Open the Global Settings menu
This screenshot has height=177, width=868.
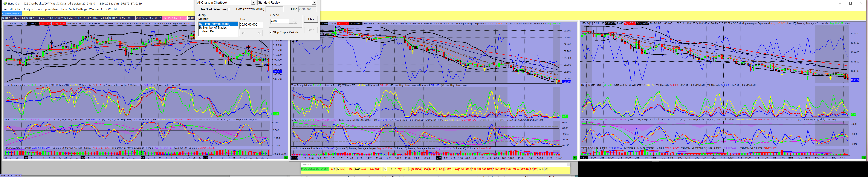[78, 9]
